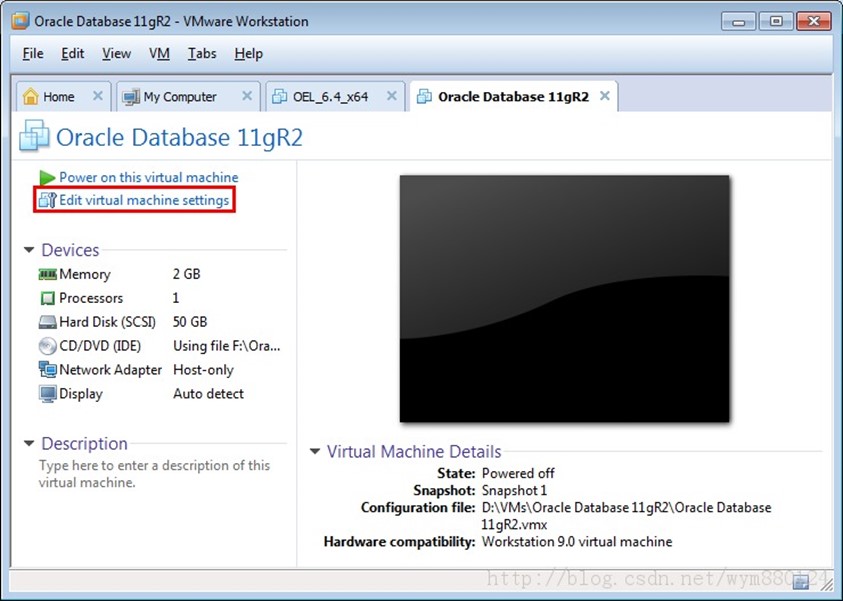Click the large VM icon beside the title

pos(34,135)
